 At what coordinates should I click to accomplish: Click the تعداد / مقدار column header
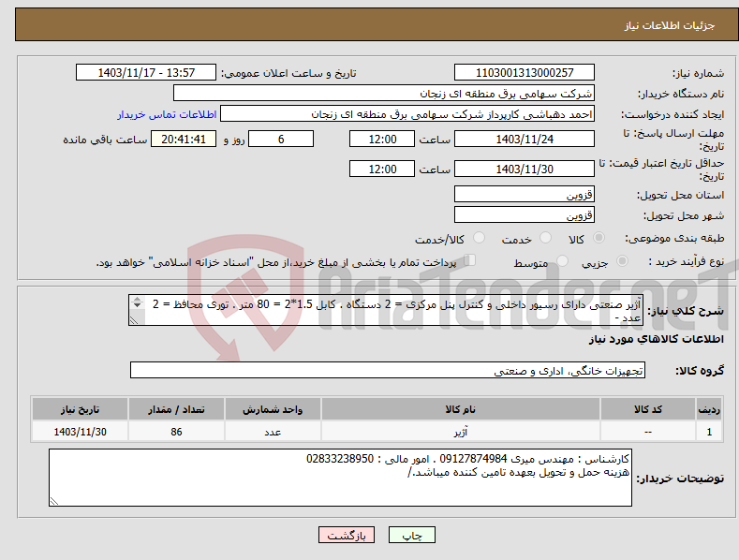[x=176, y=409]
